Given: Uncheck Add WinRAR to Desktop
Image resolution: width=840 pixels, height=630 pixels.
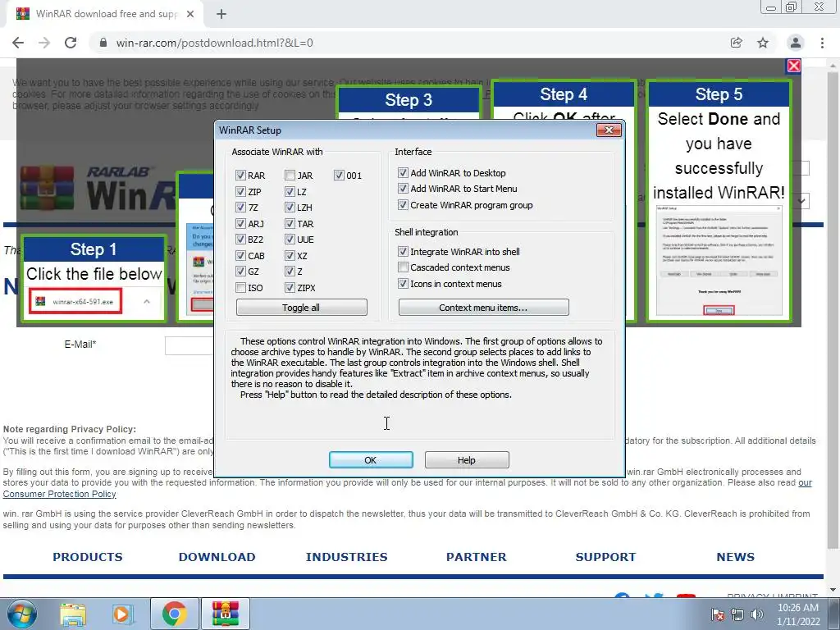Looking at the screenshot, I should (403, 172).
